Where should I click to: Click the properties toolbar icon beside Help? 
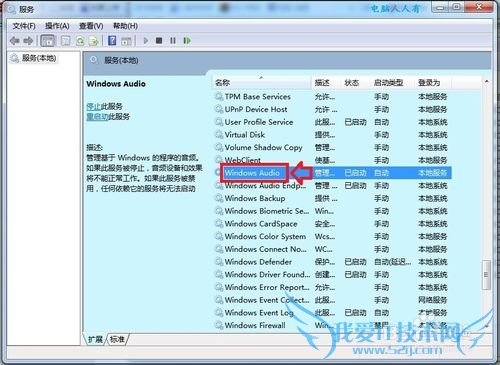tap(126, 41)
